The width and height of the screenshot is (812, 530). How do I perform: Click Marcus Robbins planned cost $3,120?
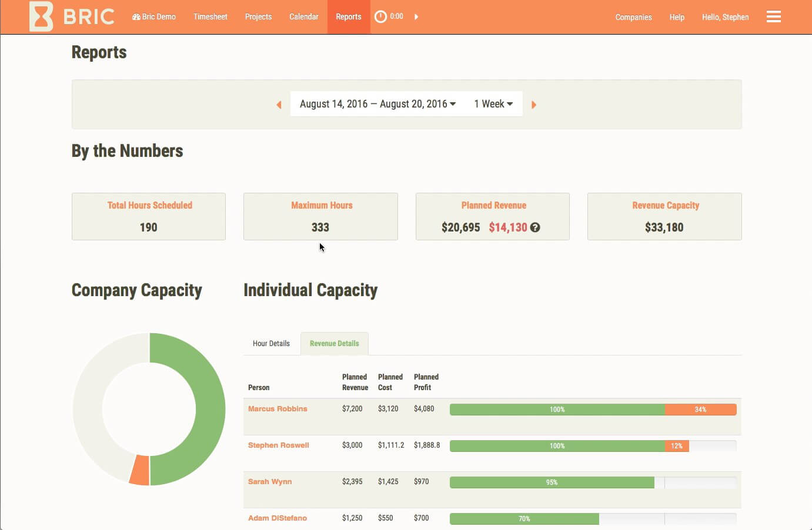[x=388, y=409]
